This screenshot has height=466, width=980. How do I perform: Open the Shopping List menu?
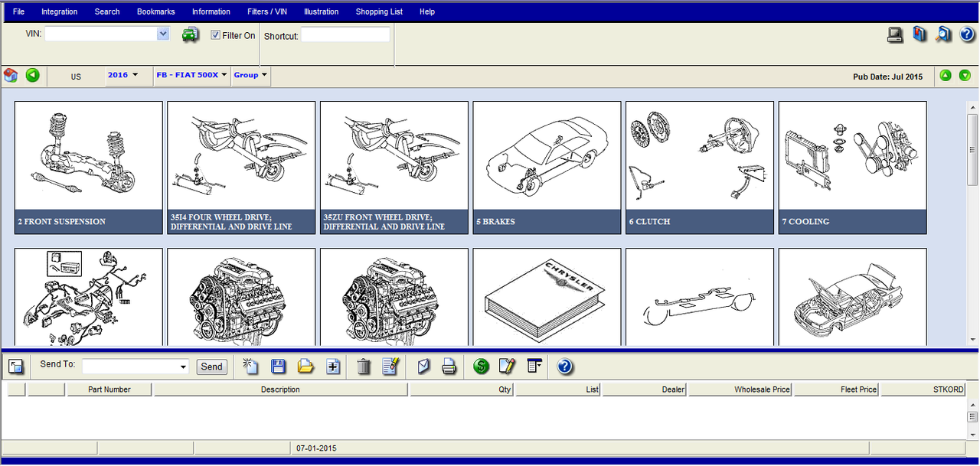[x=379, y=11]
